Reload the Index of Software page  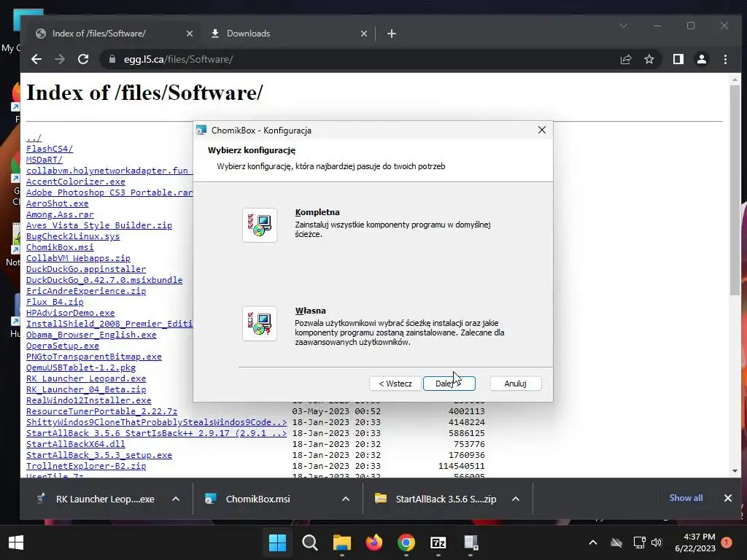click(x=83, y=59)
